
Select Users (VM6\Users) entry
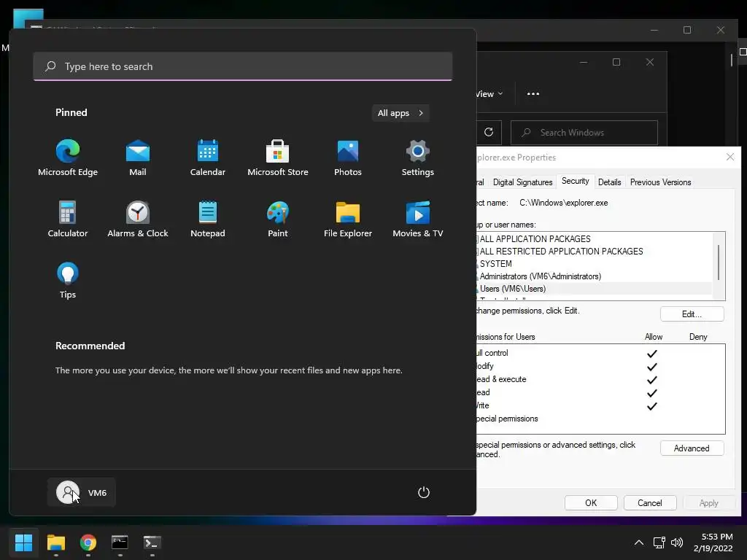point(513,289)
